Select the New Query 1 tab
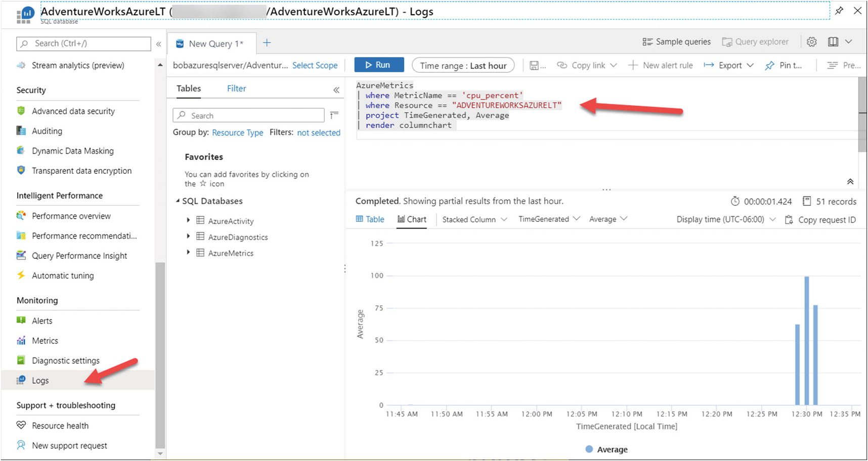Viewport: 868px width, 461px height. coord(212,43)
